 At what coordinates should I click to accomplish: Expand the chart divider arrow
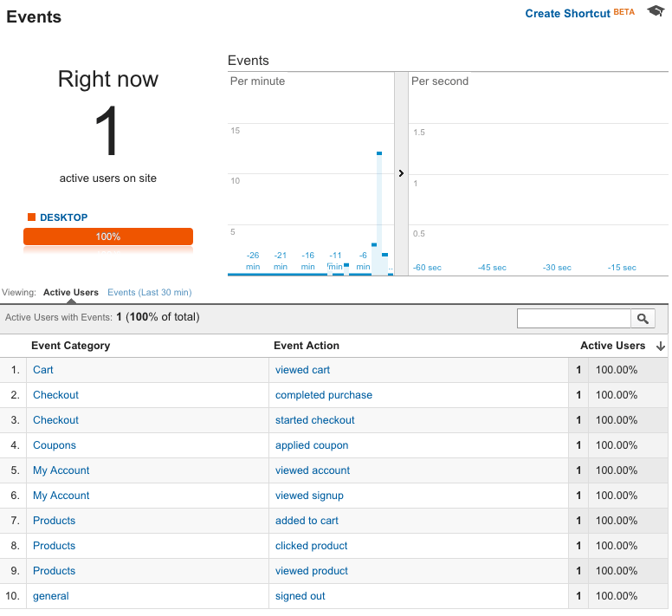pos(401,173)
